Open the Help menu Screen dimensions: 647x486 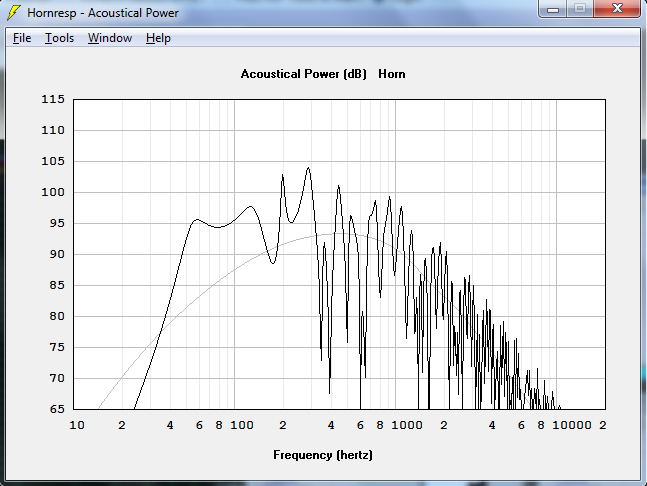point(158,38)
